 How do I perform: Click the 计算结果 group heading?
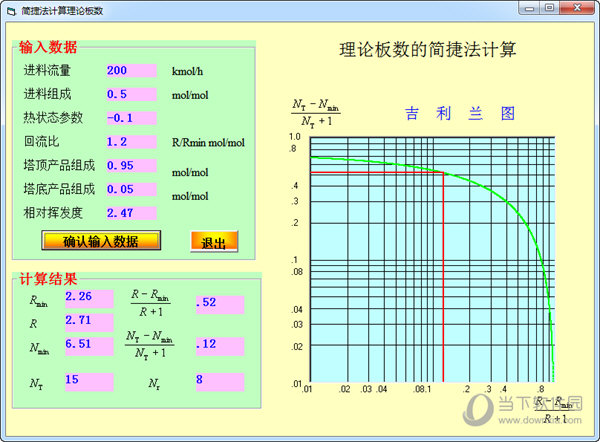point(48,279)
